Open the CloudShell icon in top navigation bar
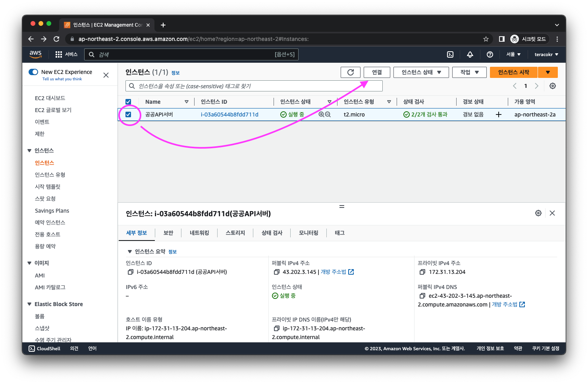The width and height of the screenshot is (588, 384). [450, 54]
